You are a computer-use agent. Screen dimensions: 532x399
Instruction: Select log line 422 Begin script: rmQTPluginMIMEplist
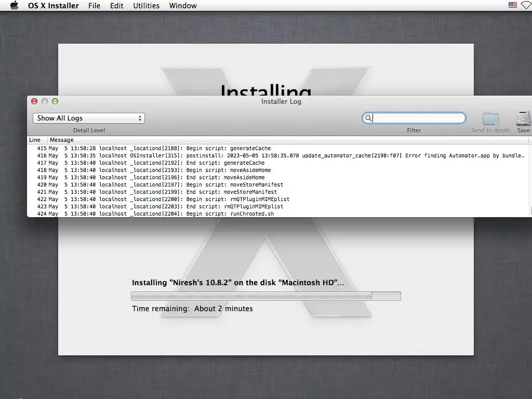pos(278,199)
